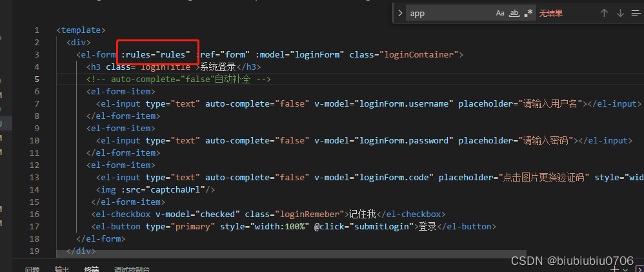Click Find in Selection icon
Viewport: 644px width, 272px height.
click(x=636, y=13)
